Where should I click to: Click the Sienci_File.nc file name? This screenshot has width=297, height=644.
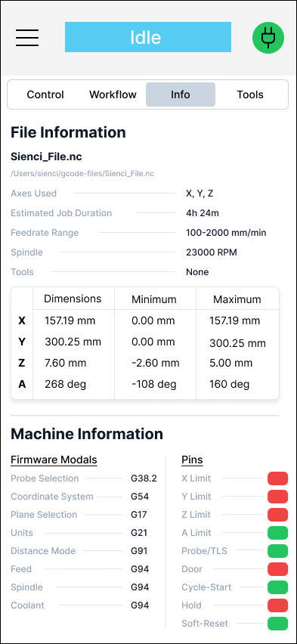click(46, 156)
